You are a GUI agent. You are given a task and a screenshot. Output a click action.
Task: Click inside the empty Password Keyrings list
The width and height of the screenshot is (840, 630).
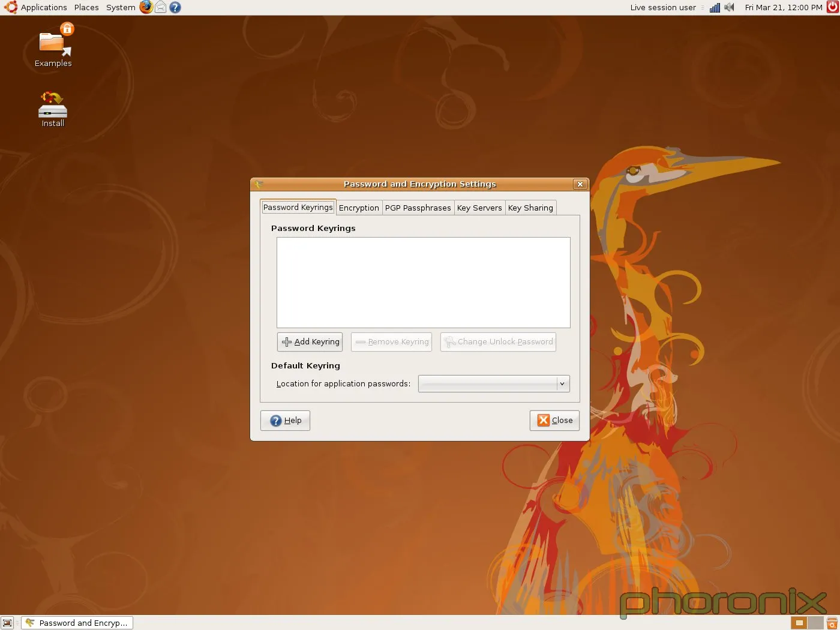[424, 283]
